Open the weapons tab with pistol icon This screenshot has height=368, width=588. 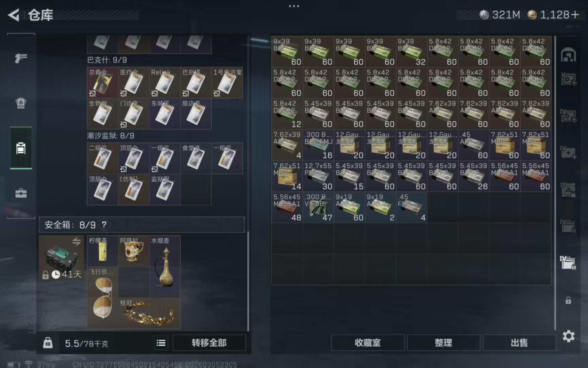pos(21,58)
